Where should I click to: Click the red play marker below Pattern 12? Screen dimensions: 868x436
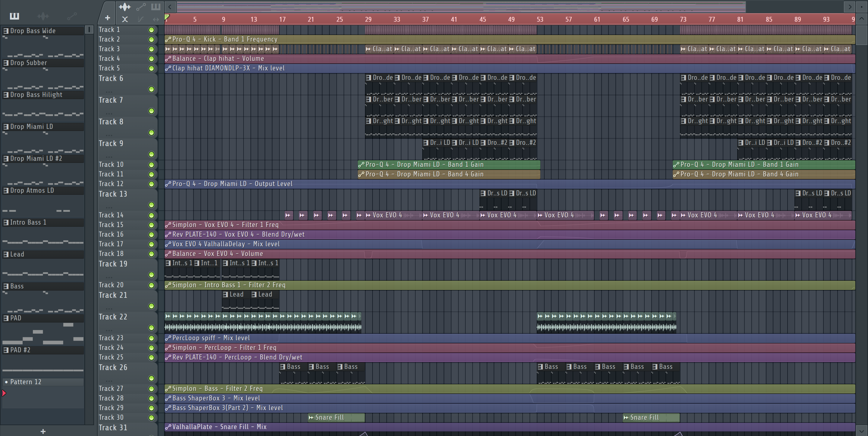point(4,393)
